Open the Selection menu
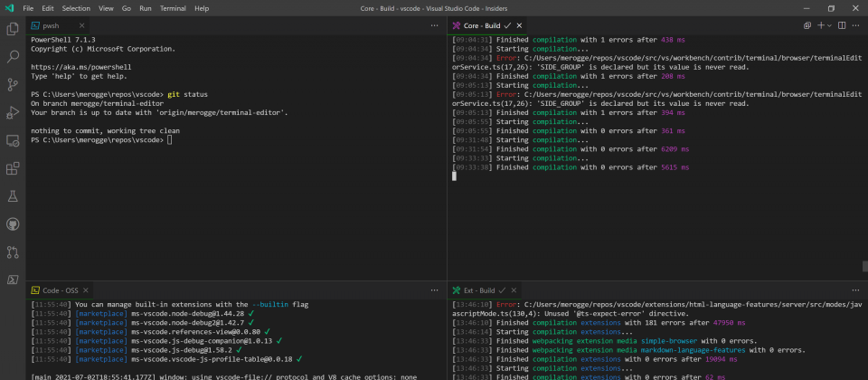The width and height of the screenshot is (868, 380). coord(76,8)
